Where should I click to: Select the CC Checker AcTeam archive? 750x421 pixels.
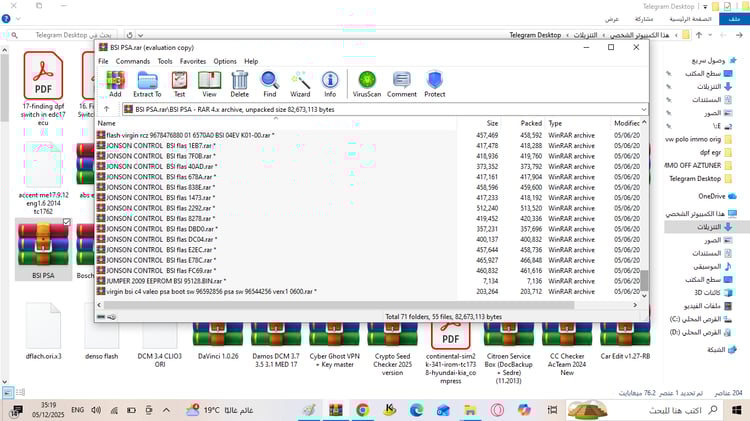[x=567, y=348]
